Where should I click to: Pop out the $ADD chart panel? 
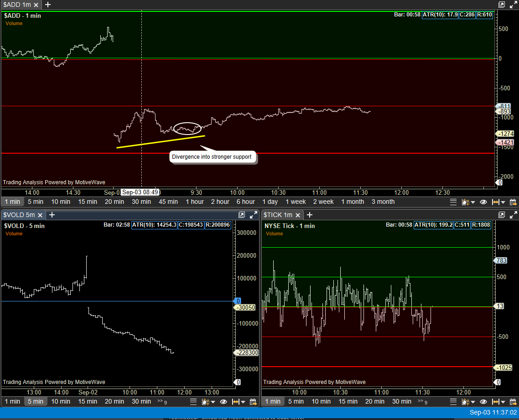pyautogui.click(x=502, y=5)
